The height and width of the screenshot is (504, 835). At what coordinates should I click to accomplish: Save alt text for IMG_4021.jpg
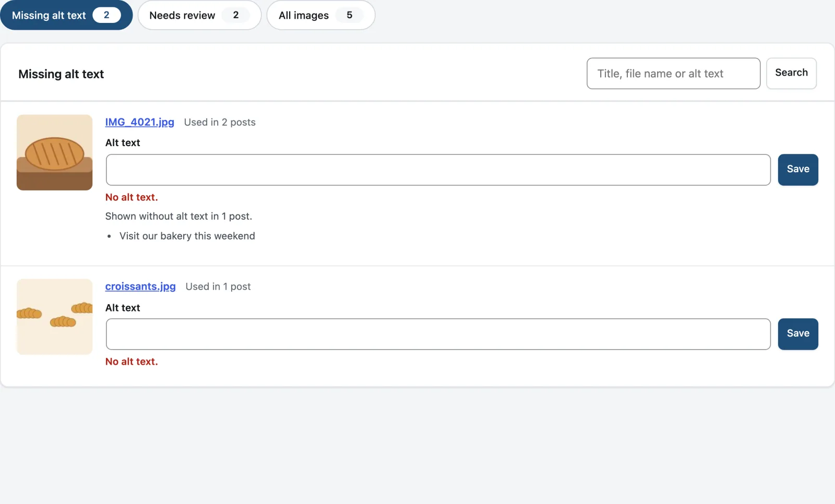tap(798, 170)
